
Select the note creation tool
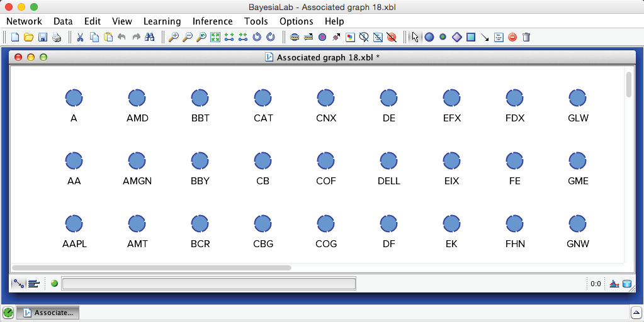[499, 37]
